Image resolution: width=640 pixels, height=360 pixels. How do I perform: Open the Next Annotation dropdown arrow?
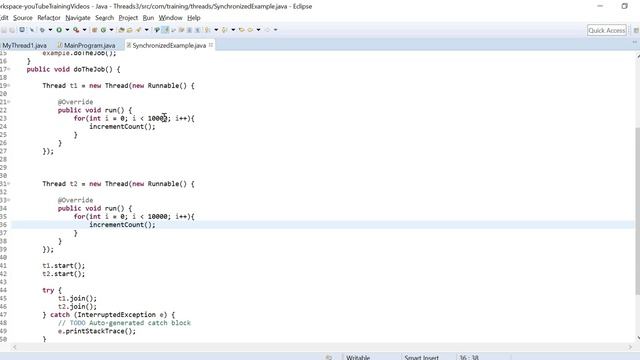pyautogui.click(x=216, y=30)
